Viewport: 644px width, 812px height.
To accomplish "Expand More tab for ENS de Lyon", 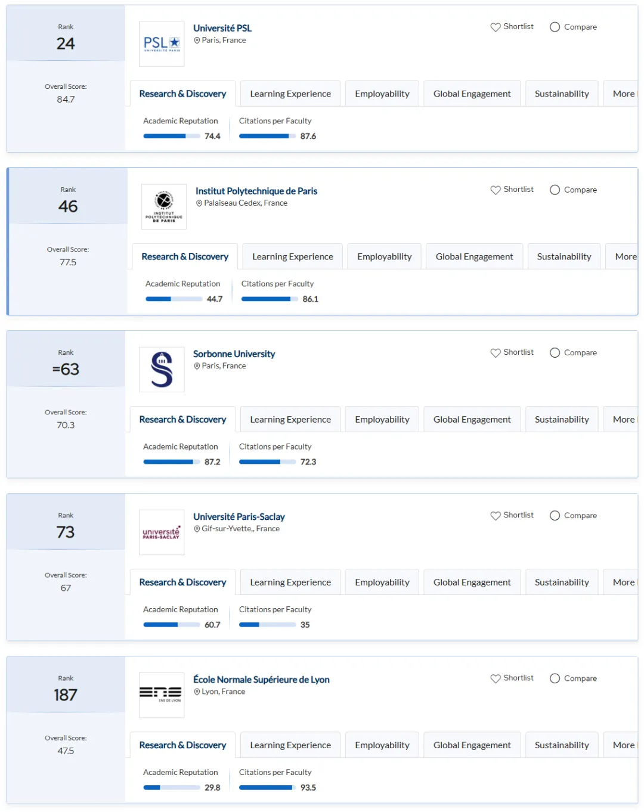I will pyautogui.click(x=621, y=745).
